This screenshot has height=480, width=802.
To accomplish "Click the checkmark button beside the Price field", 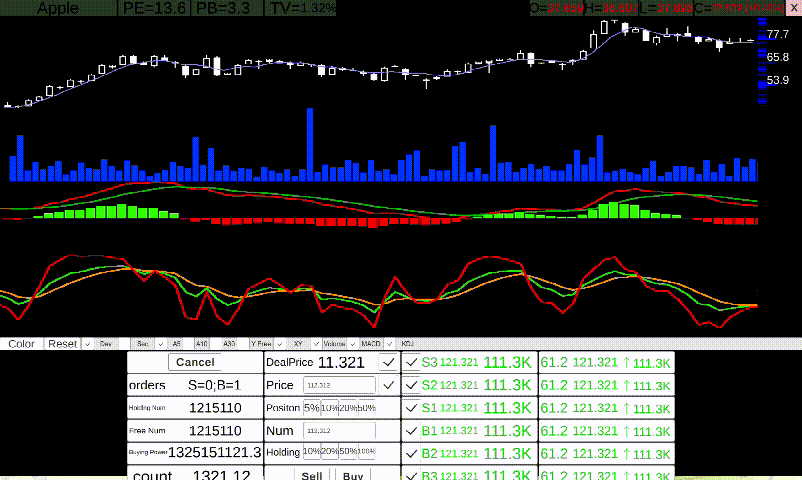I will tap(389, 385).
